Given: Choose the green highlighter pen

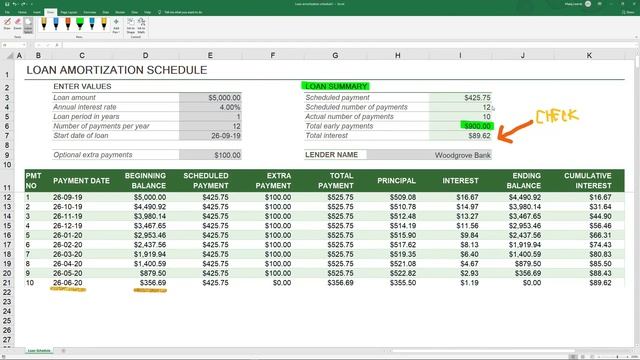Looking at the screenshot, I should click(x=80, y=24).
